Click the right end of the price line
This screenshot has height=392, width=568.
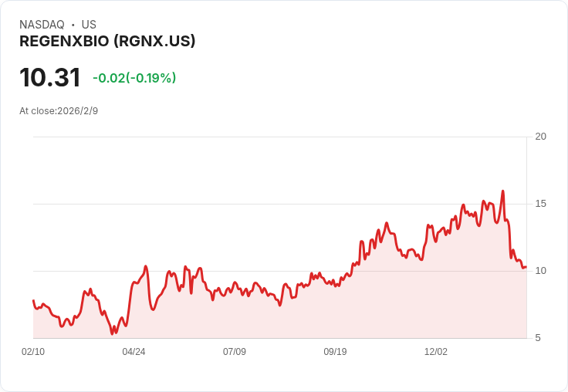pyautogui.click(x=526, y=267)
